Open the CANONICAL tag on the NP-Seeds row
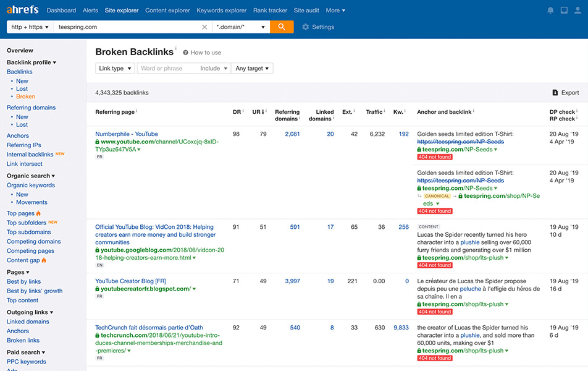Screen dimensions: 588x371 pyautogui.click(x=439, y=194)
